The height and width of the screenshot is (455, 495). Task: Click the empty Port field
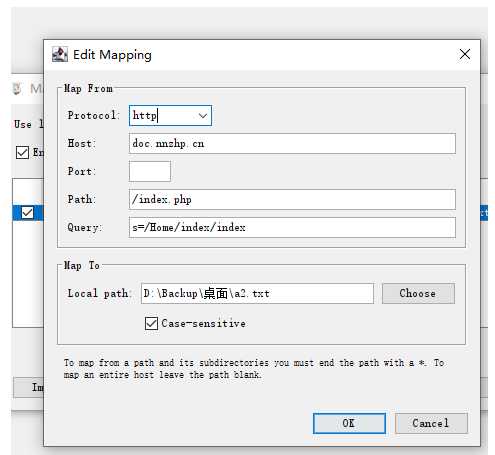150,171
